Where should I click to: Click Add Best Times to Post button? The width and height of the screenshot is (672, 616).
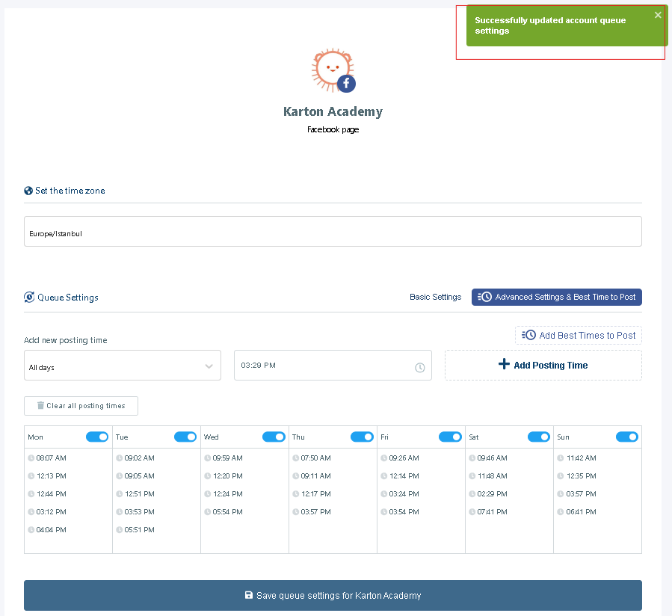click(x=578, y=335)
